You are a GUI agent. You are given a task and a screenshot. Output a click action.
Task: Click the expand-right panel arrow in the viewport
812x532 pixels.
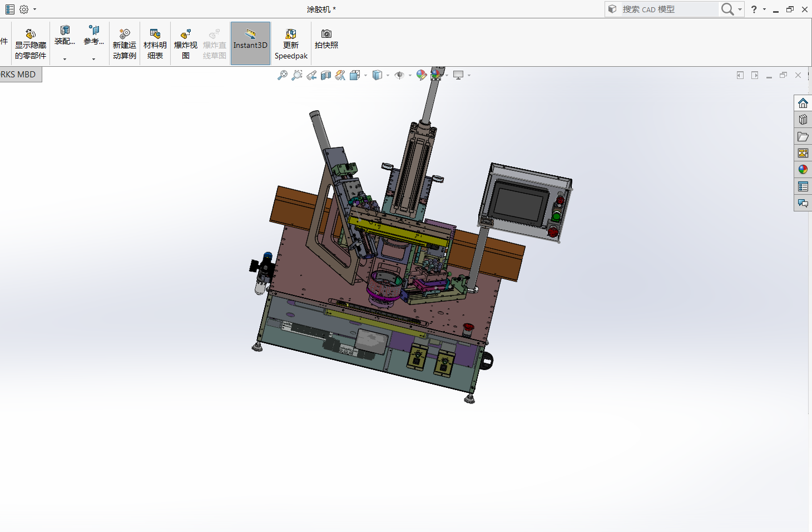755,75
